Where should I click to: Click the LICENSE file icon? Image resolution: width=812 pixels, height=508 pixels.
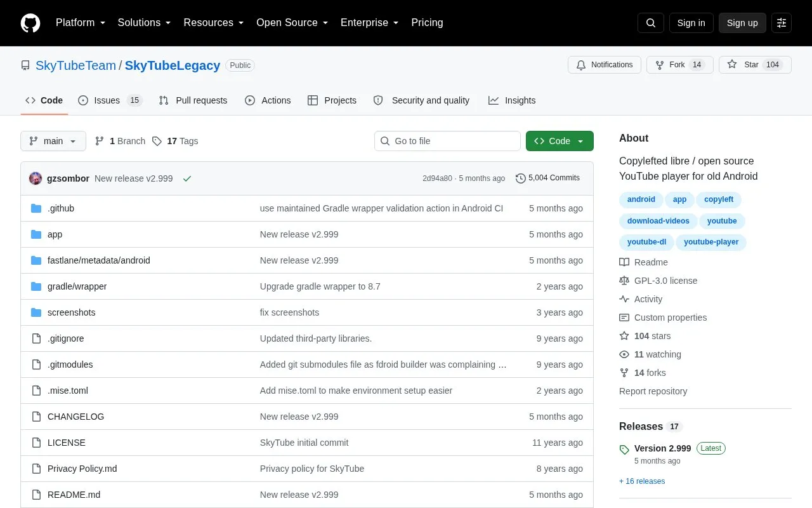[x=36, y=443]
